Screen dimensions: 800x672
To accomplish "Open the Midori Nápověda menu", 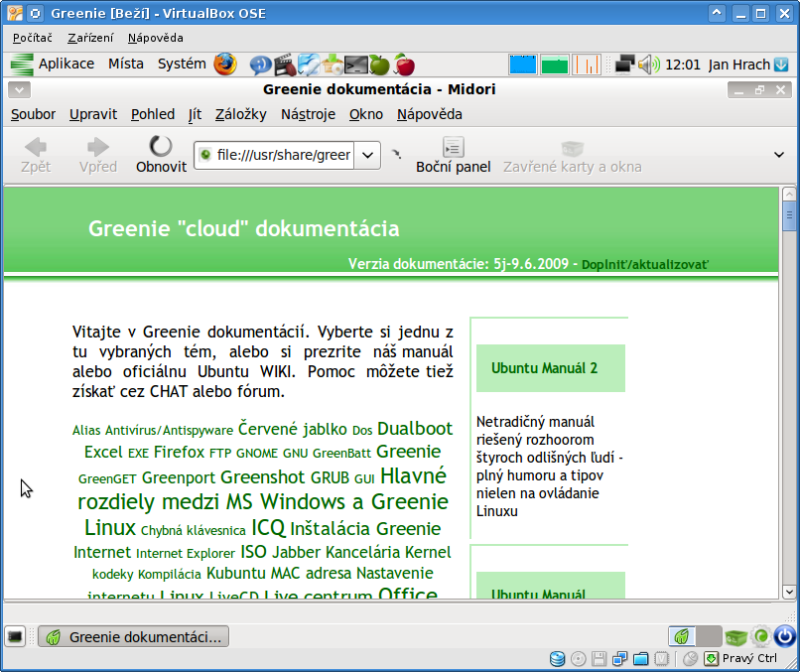I will coord(430,114).
